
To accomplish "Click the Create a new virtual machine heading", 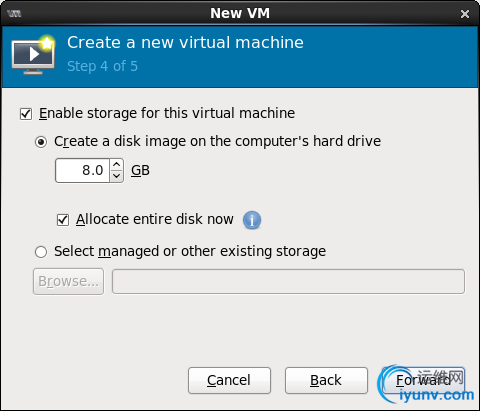I will 185,43.
